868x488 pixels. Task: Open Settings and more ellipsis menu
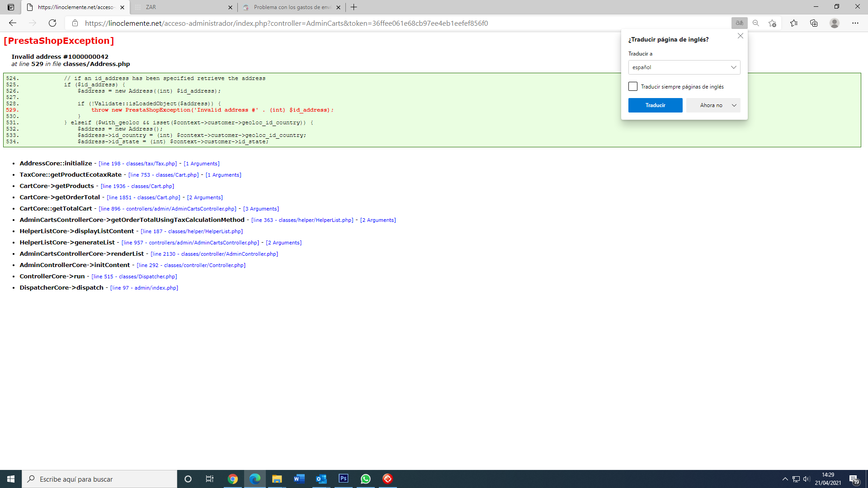855,23
